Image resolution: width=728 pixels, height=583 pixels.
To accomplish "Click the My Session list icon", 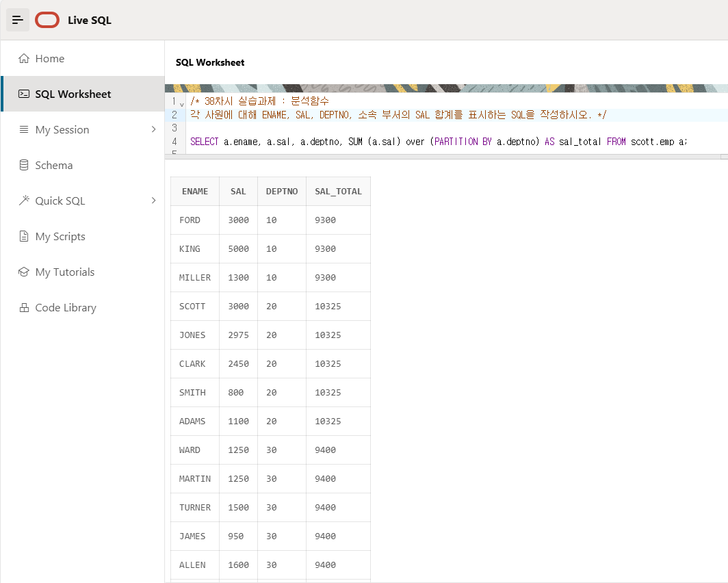I will tap(24, 130).
